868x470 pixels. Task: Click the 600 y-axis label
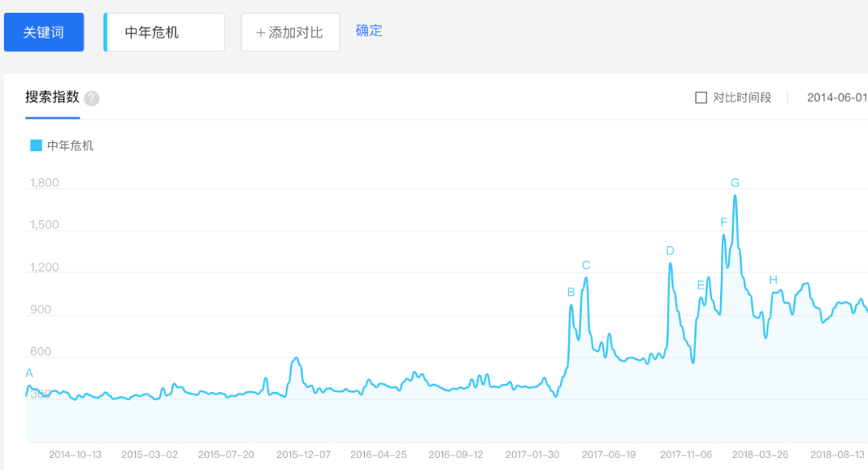(40, 352)
